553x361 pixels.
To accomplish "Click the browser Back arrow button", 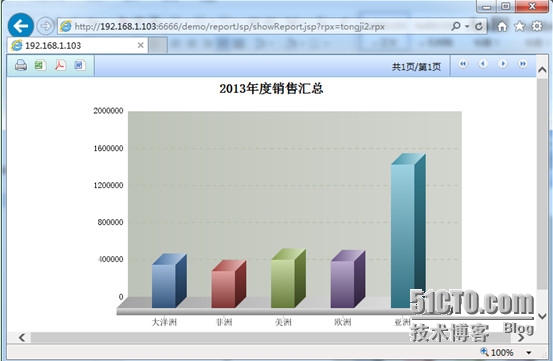I will (20, 25).
